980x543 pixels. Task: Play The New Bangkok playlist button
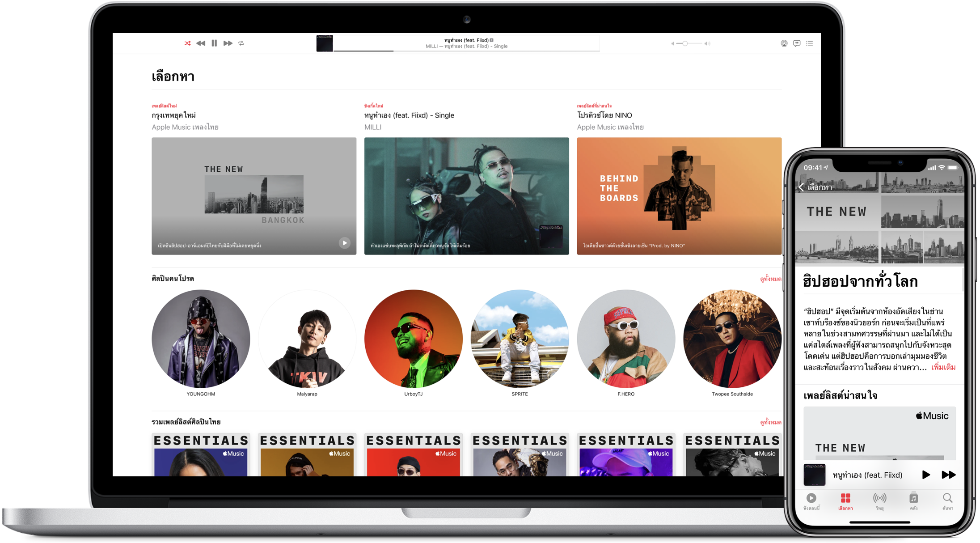coord(344,243)
